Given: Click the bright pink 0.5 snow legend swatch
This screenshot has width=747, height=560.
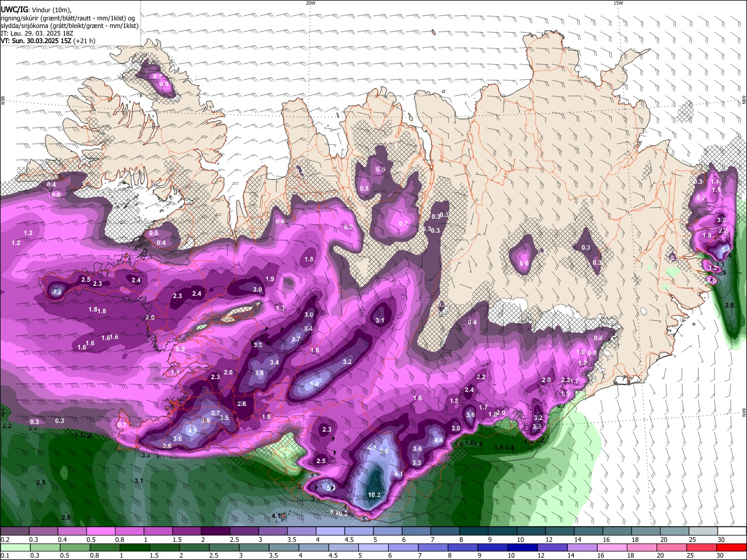Looking at the screenshot, I should (x=100, y=531).
